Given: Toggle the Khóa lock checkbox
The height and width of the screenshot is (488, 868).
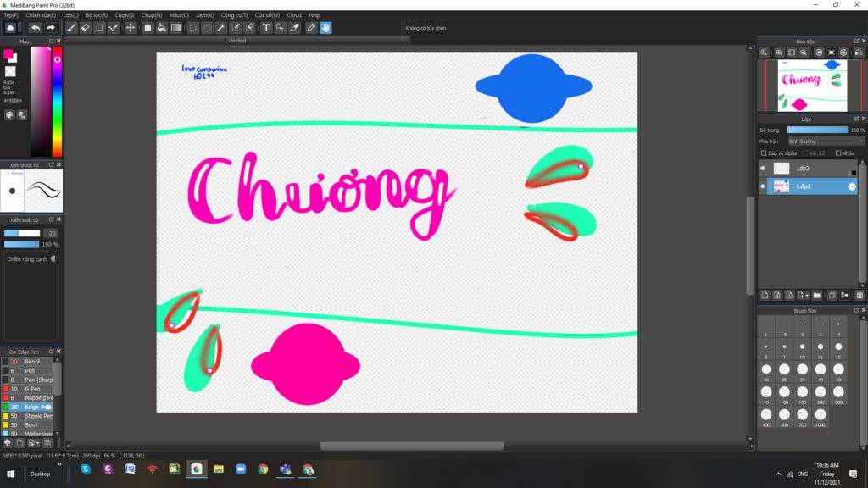Looking at the screenshot, I should point(838,153).
